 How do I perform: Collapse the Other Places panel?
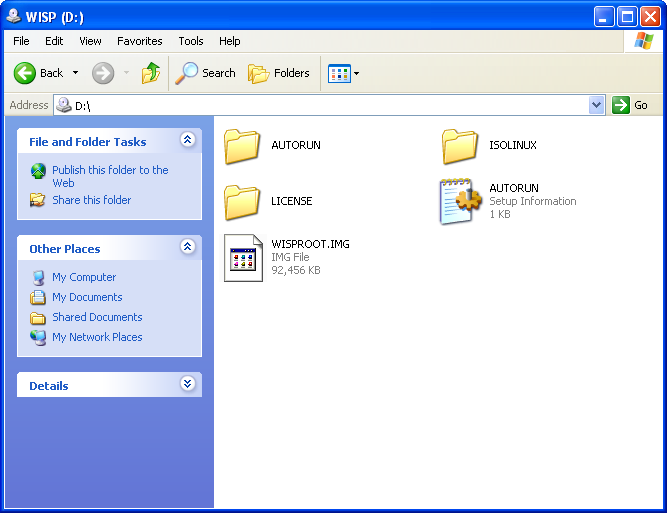(187, 247)
